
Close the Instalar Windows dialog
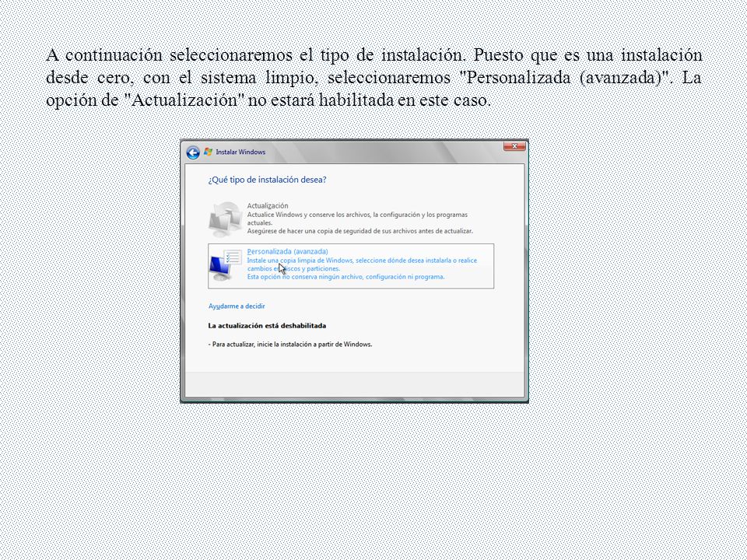click(514, 146)
